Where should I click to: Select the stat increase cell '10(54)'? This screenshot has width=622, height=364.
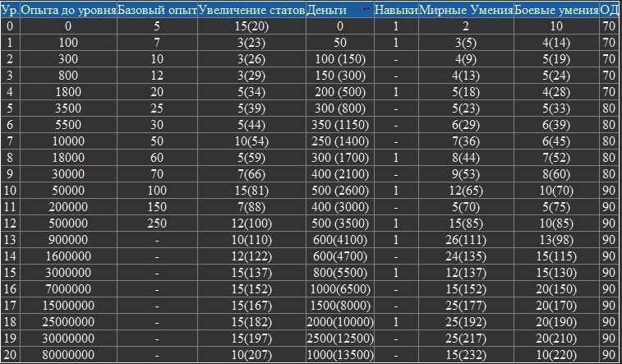click(x=251, y=141)
